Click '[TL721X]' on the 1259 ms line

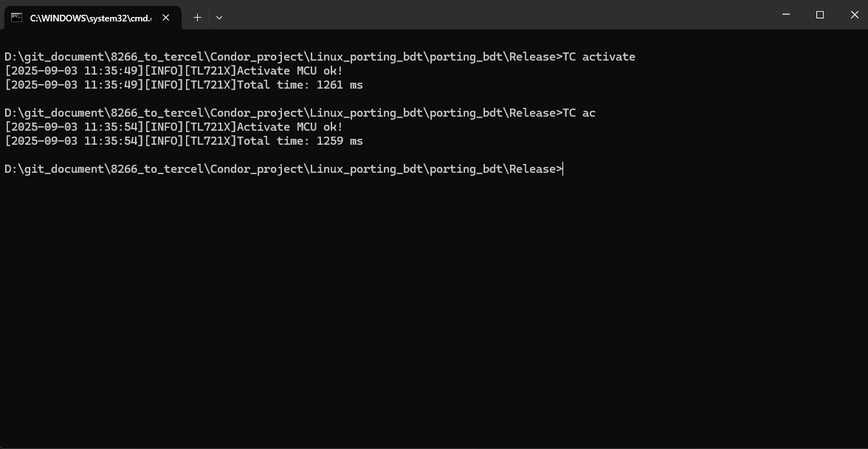pos(210,141)
